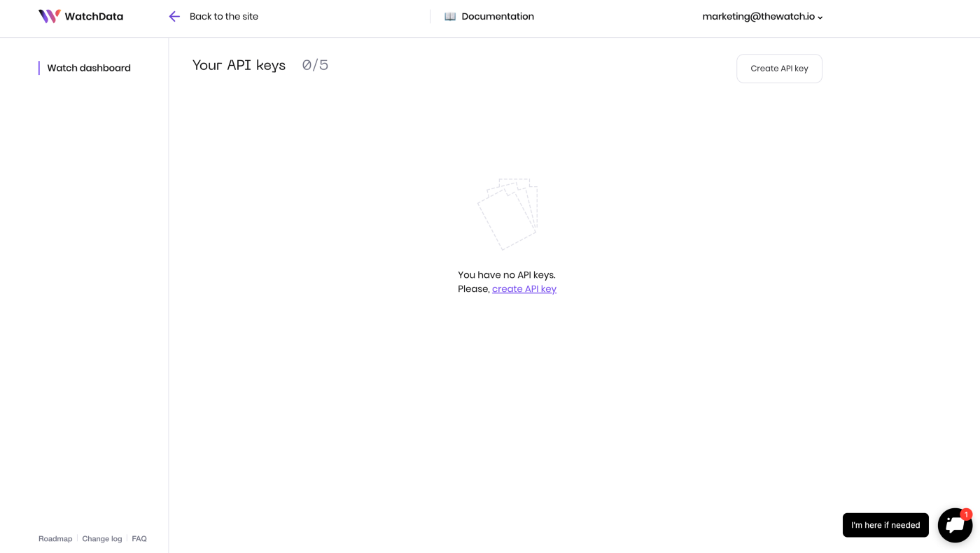Click the empty API keys placeholder illustration

coord(507,213)
